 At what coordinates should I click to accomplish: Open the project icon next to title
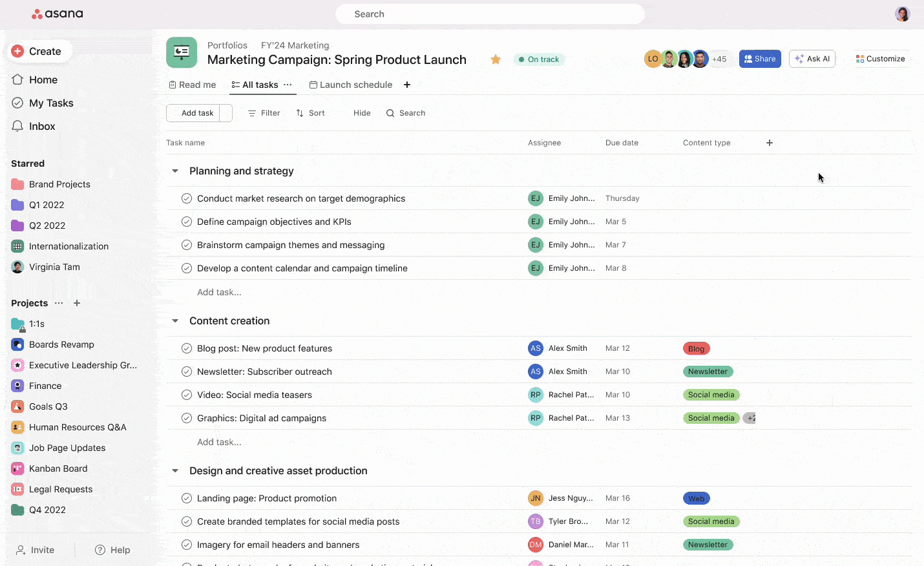coord(182,52)
